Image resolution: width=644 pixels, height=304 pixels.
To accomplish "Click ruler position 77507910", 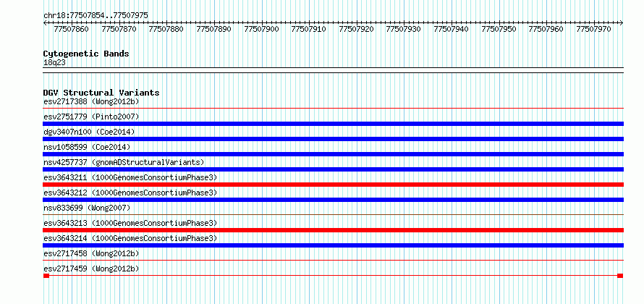I will pos(308,29).
